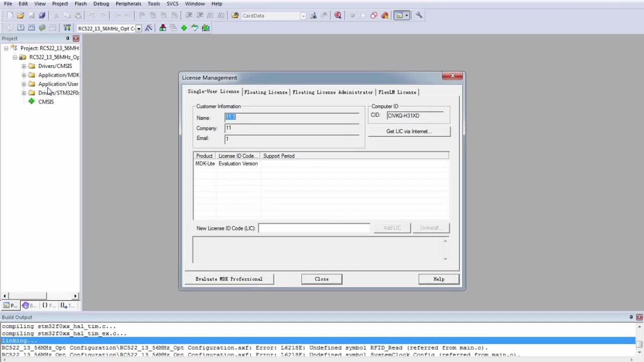644x362 pixels.
Task: Switch to Floating License Administrator tab
Action: pos(333,92)
